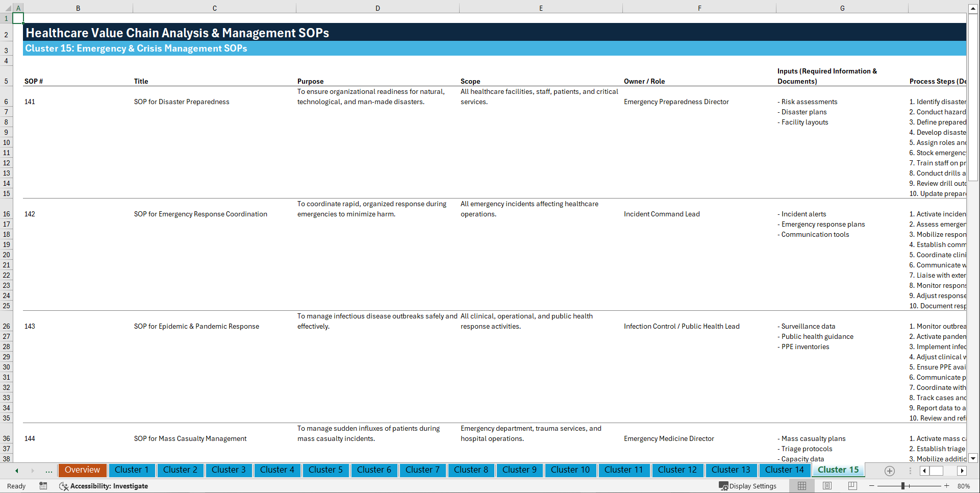The width and height of the screenshot is (980, 493).
Task: Select column D header
Action: [378, 8]
